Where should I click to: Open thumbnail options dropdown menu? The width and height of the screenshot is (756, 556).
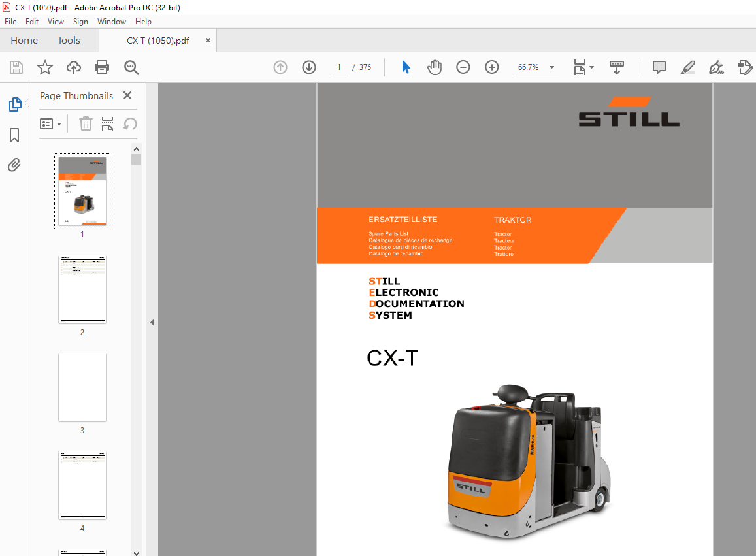(50, 124)
